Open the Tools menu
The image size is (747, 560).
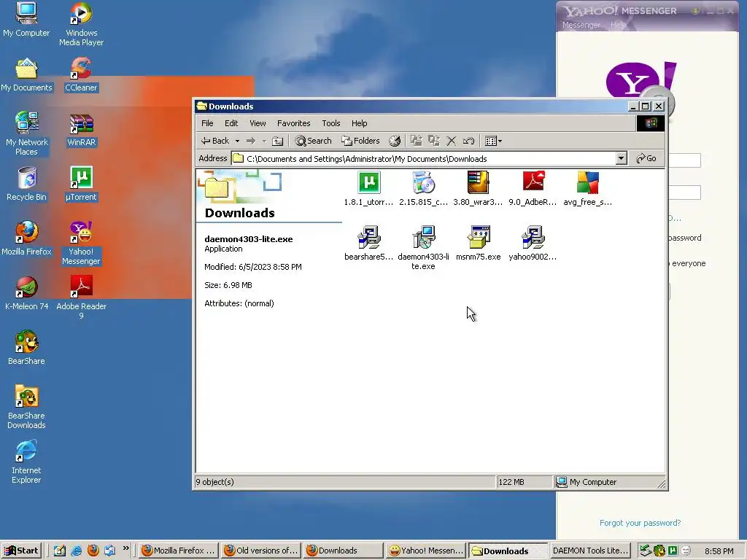[330, 123]
